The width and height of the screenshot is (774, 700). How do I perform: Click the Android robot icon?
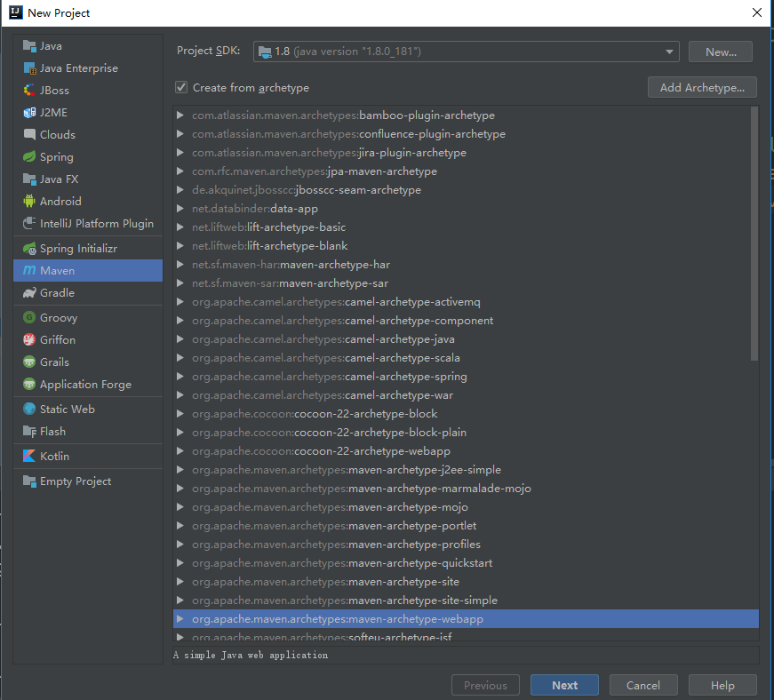point(29,202)
